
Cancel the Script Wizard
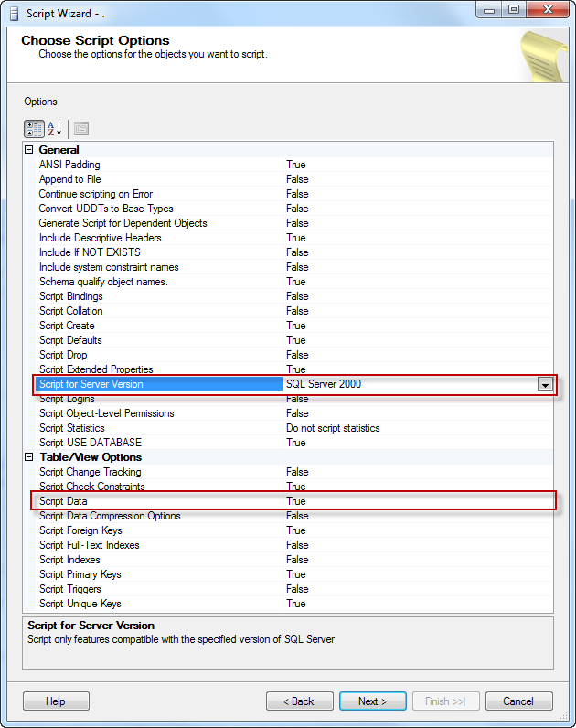[x=518, y=701]
